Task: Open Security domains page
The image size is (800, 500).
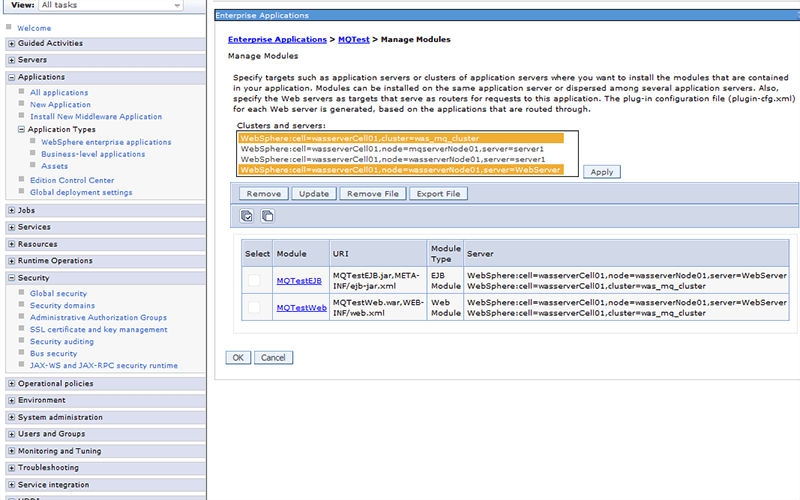Action: coord(62,305)
